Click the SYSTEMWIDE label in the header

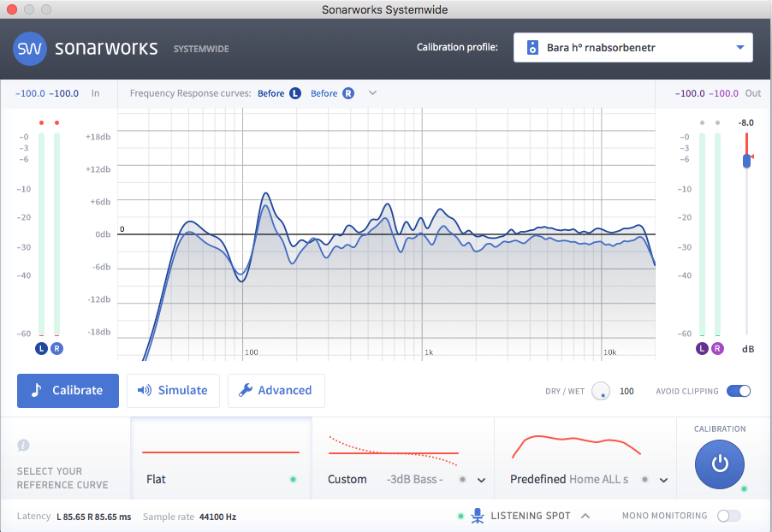click(201, 49)
